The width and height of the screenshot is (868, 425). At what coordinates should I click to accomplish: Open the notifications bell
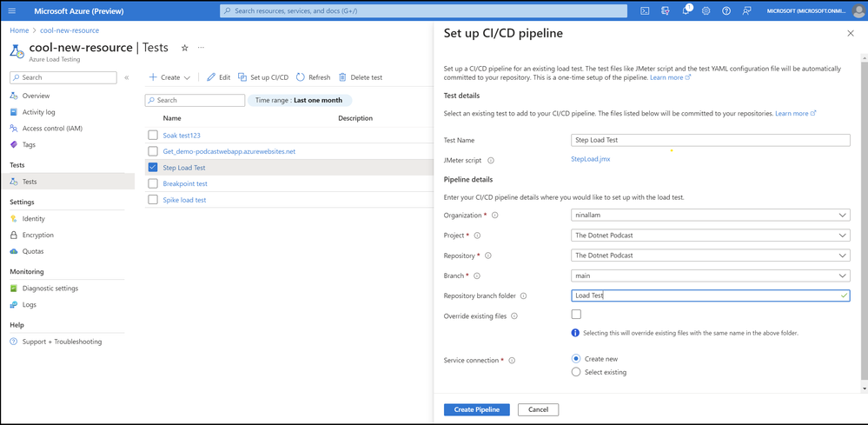point(686,11)
